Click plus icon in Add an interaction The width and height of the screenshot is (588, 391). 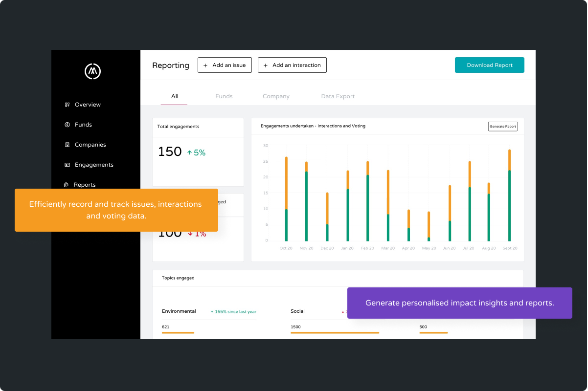[x=266, y=65]
